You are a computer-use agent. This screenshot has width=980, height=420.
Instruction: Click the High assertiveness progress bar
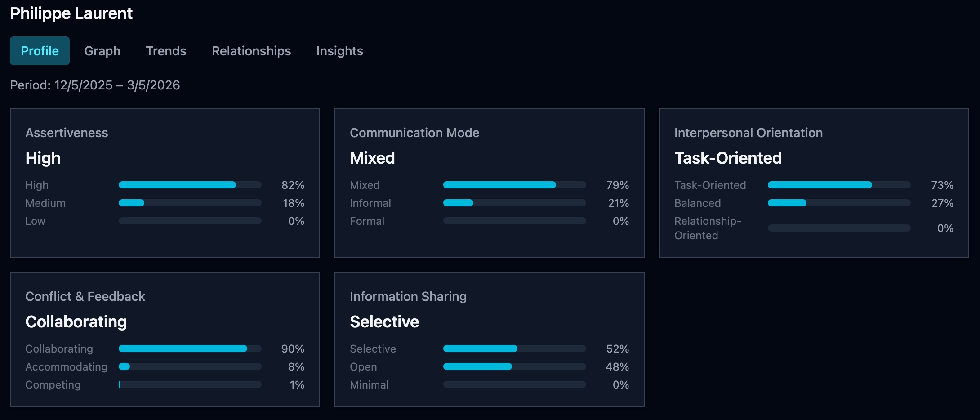pos(189,184)
